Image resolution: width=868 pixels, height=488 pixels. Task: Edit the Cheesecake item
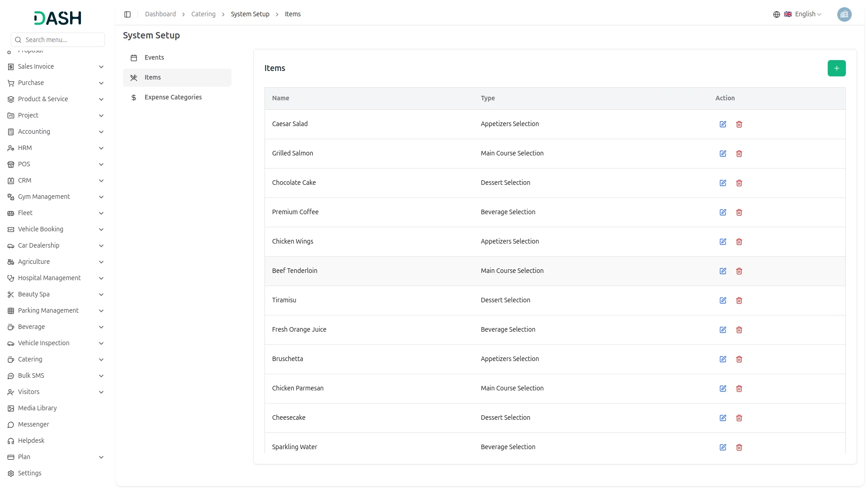(722, 418)
